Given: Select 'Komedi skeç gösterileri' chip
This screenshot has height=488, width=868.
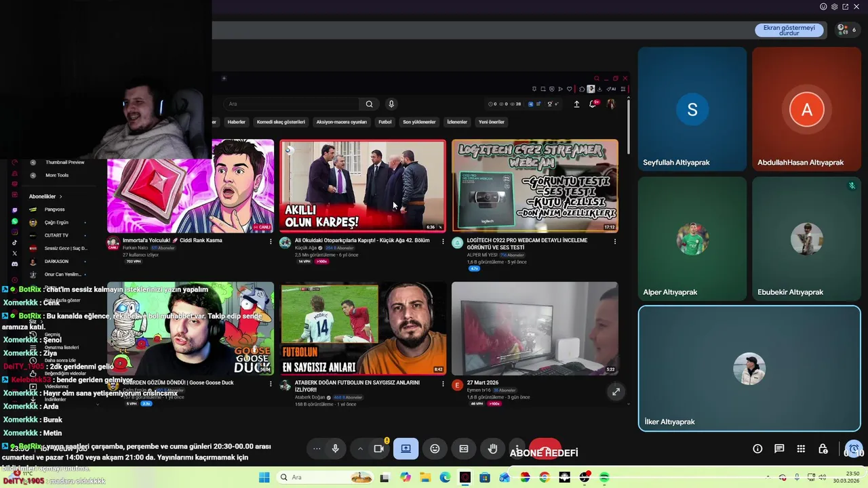Looking at the screenshot, I should click(281, 122).
